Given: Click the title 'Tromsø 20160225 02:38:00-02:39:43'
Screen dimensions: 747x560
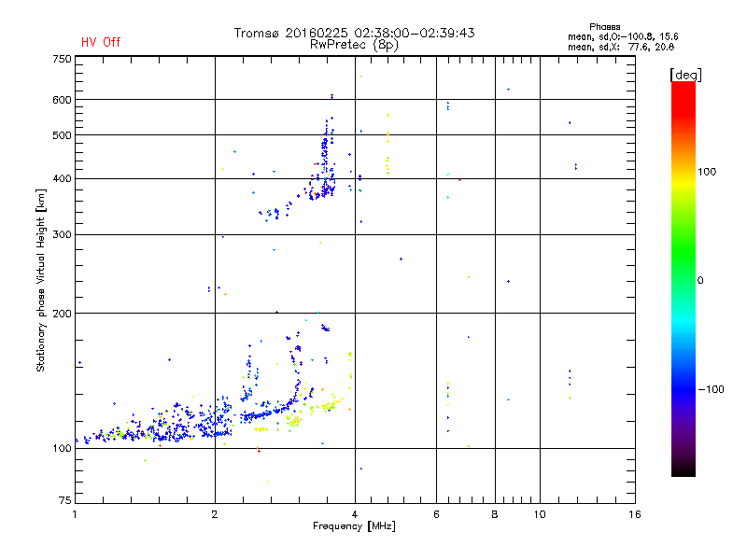Looking at the screenshot, I should click(x=354, y=33).
